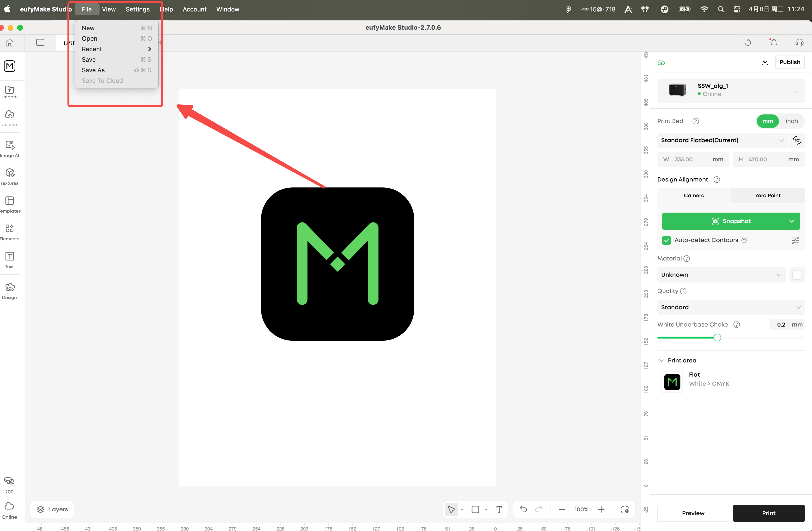Open the Layers panel button

[52, 509]
